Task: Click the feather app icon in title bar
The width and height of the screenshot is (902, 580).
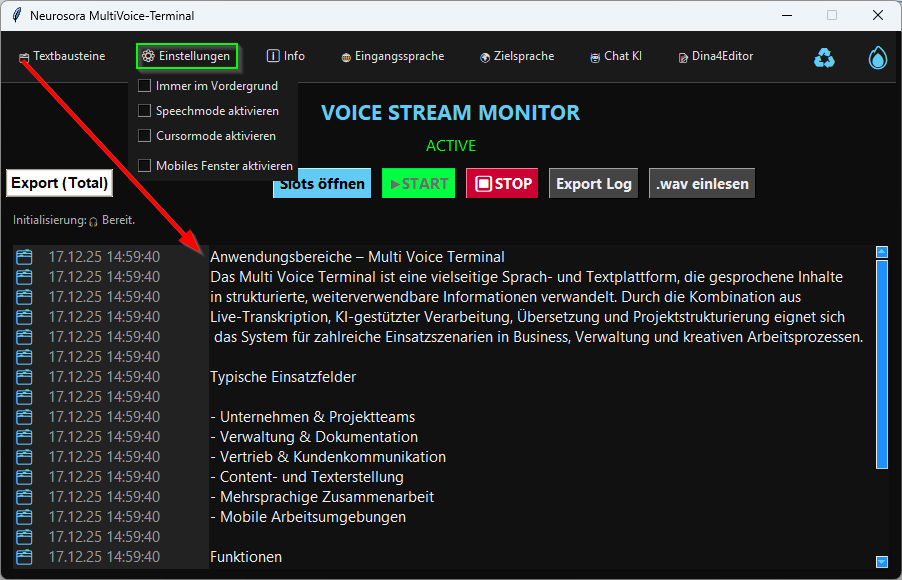Action: [15, 16]
